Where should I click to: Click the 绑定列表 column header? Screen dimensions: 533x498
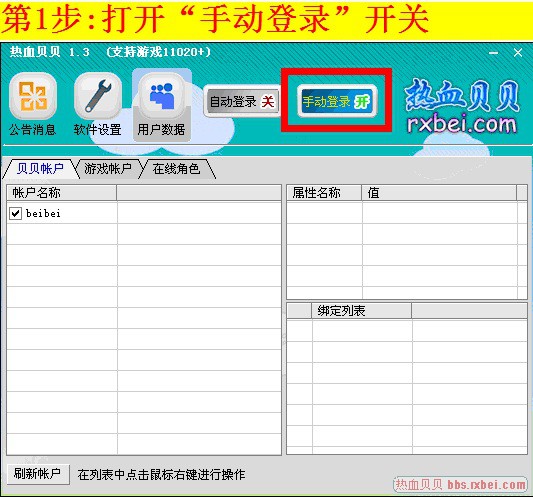362,311
